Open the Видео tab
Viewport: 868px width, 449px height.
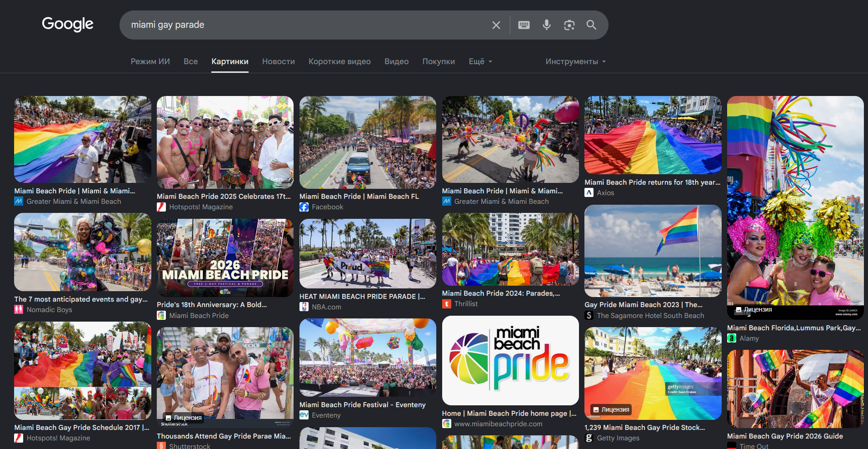coord(396,61)
